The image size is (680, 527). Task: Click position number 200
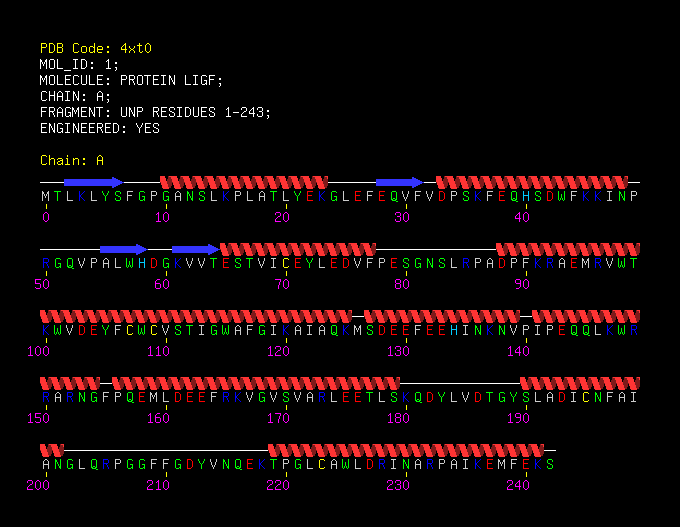tap(38, 485)
